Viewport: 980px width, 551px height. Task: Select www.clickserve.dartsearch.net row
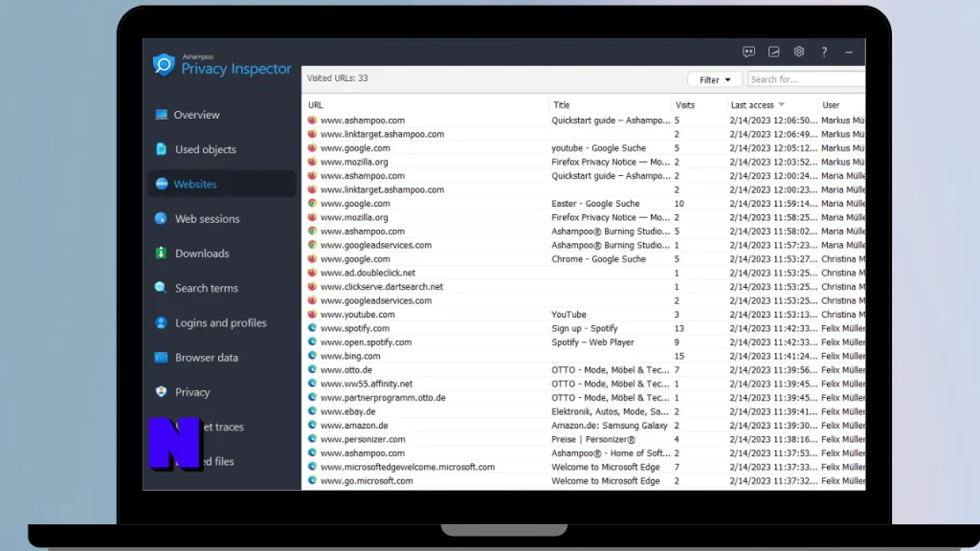[x=585, y=286]
